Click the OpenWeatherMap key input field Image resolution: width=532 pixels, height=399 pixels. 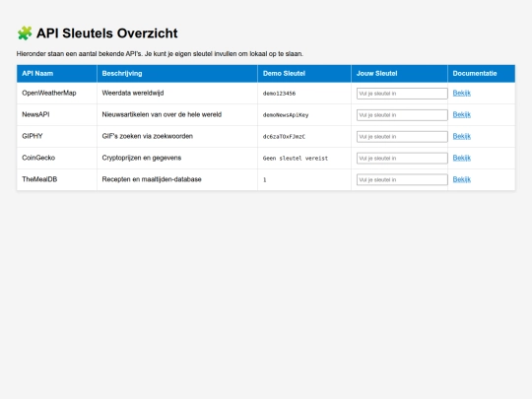tap(402, 94)
